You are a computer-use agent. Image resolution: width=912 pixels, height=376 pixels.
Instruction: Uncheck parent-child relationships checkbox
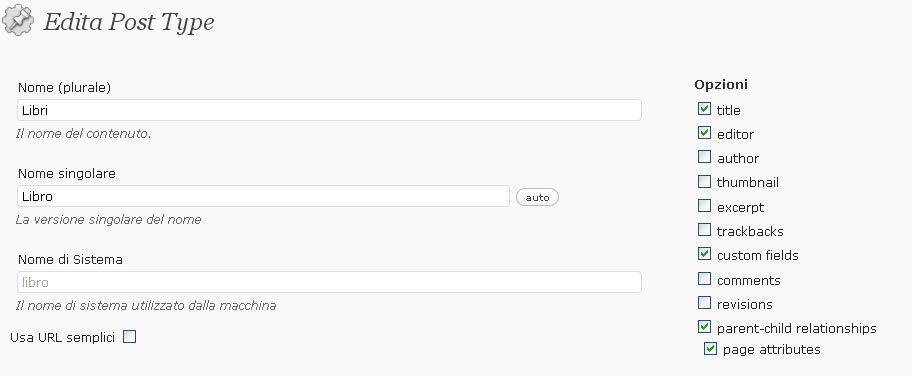pyautogui.click(x=704, y=327)
